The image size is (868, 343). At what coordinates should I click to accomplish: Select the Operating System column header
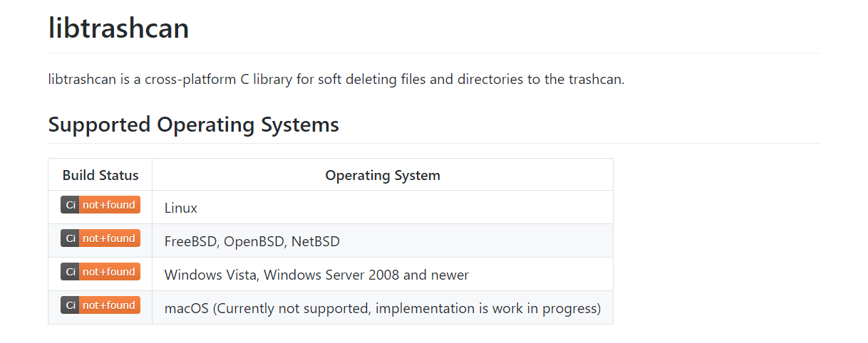[x=383, y=175]
